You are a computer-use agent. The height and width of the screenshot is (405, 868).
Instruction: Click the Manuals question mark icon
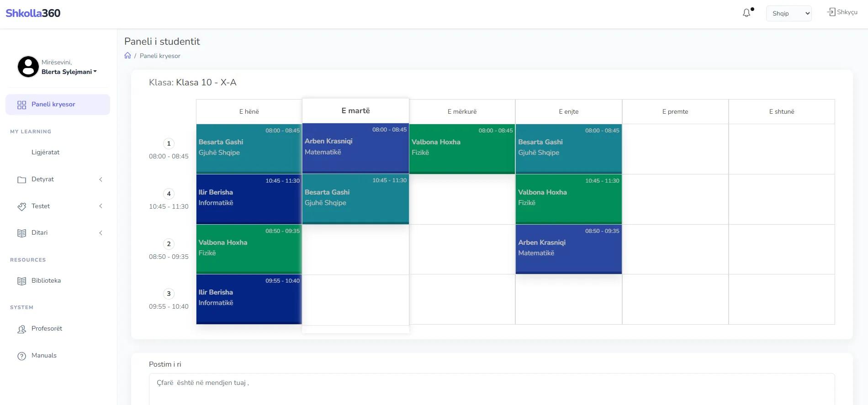tap(21, 356)
